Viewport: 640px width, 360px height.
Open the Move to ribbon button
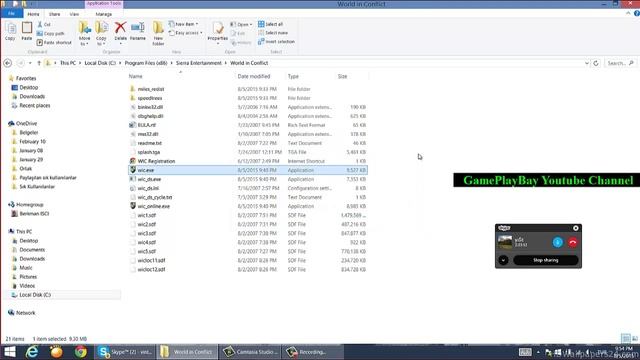[x=84, y=33]
